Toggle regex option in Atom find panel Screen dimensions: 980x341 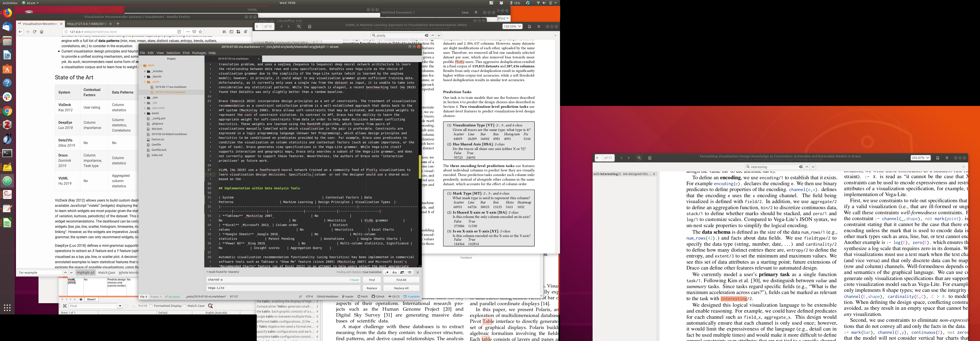pyautogui.click(x=387, y=272)
